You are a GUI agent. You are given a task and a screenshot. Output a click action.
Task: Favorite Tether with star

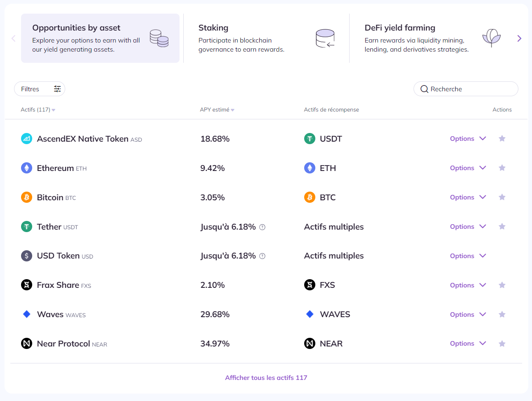(502, 226)
